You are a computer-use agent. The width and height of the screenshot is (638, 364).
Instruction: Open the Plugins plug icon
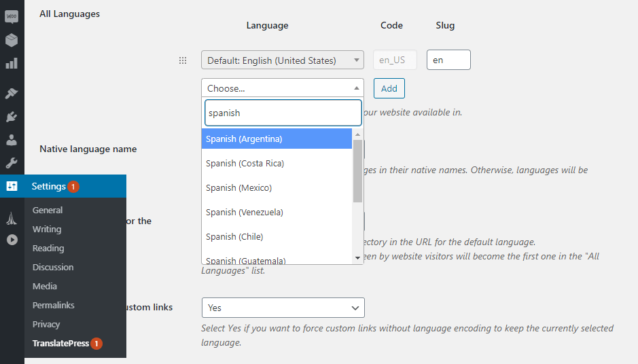click(12, 117)
